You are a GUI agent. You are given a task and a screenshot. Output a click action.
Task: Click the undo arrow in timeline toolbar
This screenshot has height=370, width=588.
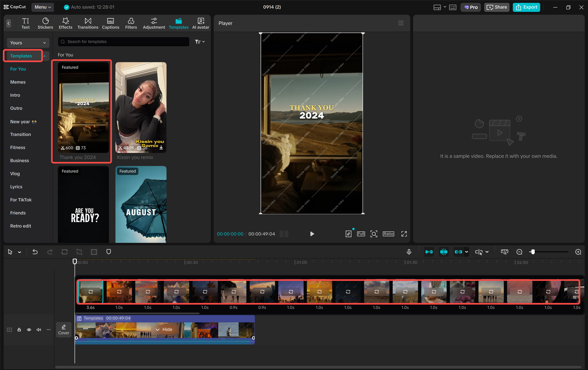(x=35, y=252)
